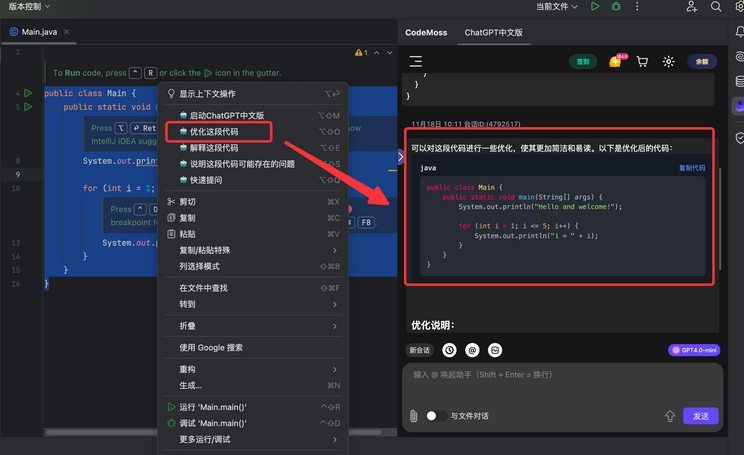
Task: Choose 启动ChatGPT中文版 menu entry
Action: click(253, 115)
